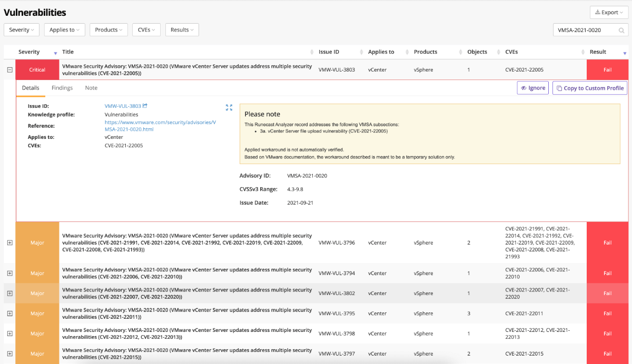The width and height of the screenshot is (632, 364).
Task: Click the copy icon on Copy to Custom Profile
Action: click(x=560, y=88)
